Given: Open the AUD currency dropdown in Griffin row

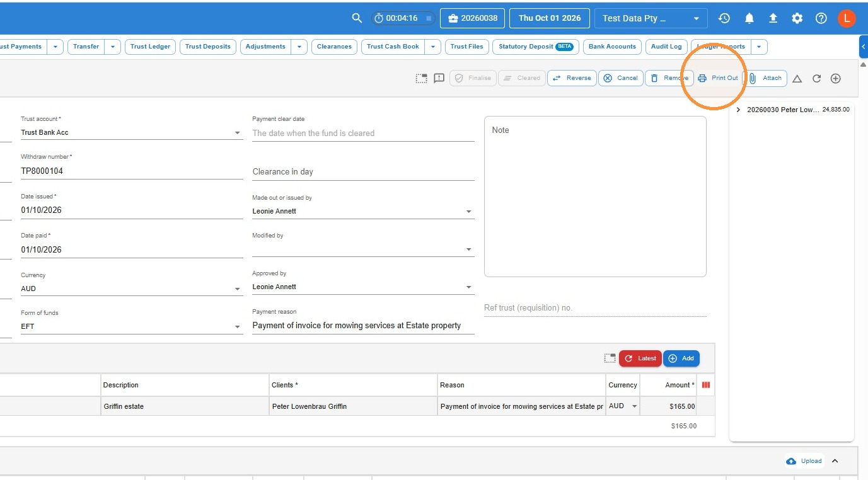Looking at the screenshot, I should [623, 406].
